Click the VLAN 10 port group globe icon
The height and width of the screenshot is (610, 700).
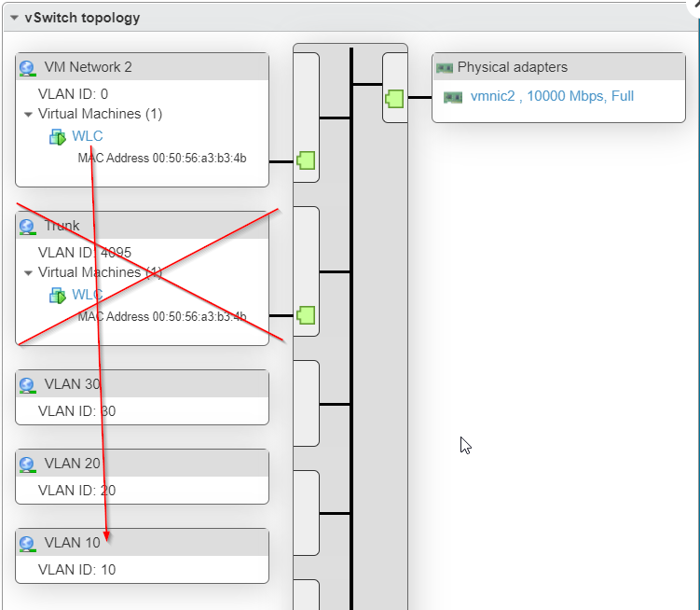pyautogui.click(x=27, y=544)
